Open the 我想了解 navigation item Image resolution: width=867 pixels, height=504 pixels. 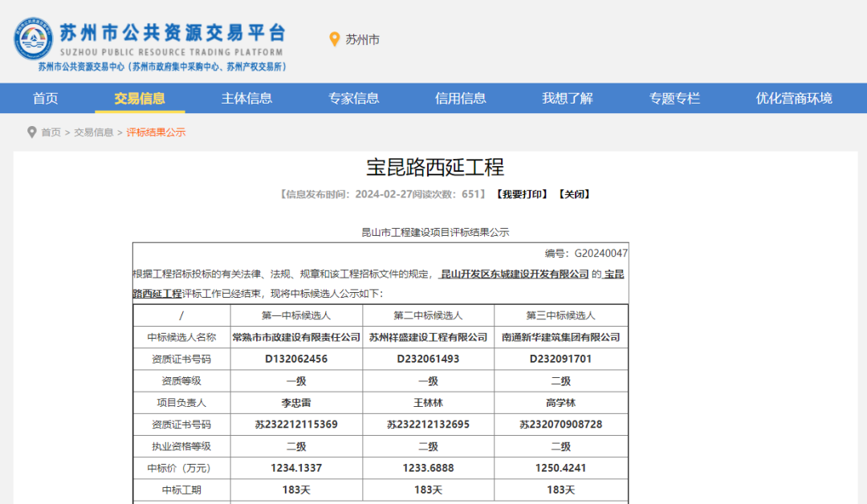point(568,98)
